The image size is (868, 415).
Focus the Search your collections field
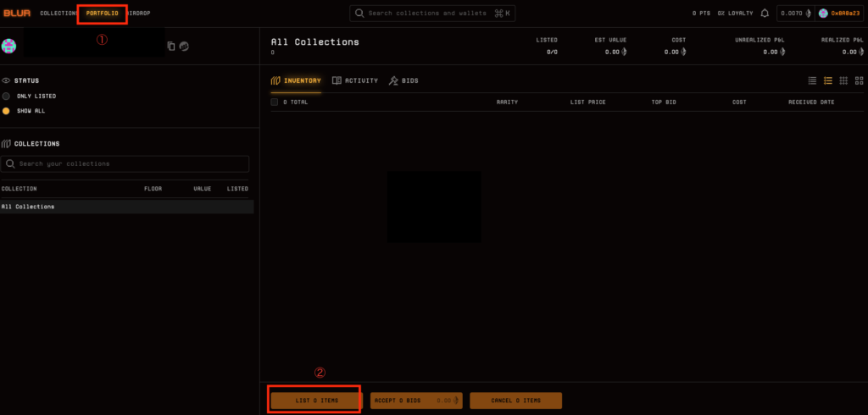tap(125, 163)
